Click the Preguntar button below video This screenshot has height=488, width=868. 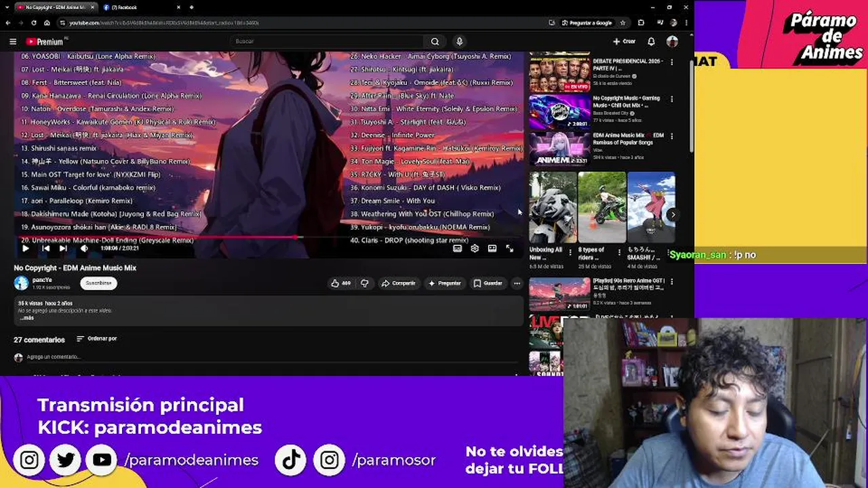pyautogui.click(x=444, y=283)
